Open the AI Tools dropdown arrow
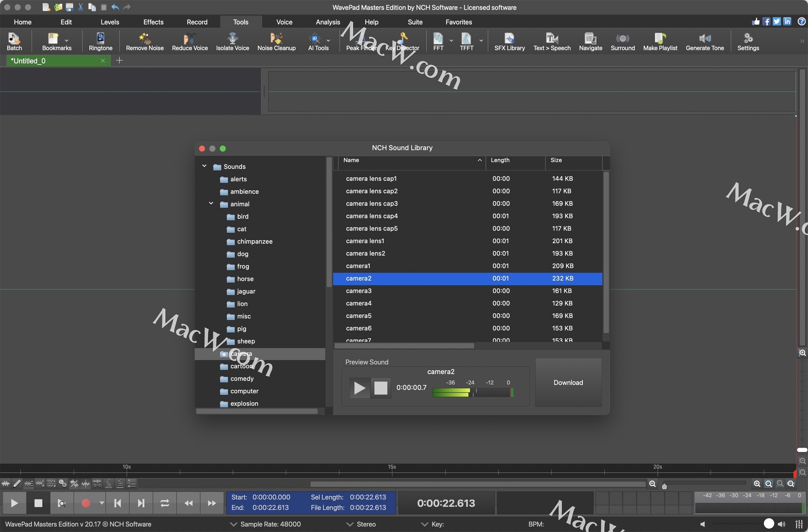808x532 pixels. point(328,41)
